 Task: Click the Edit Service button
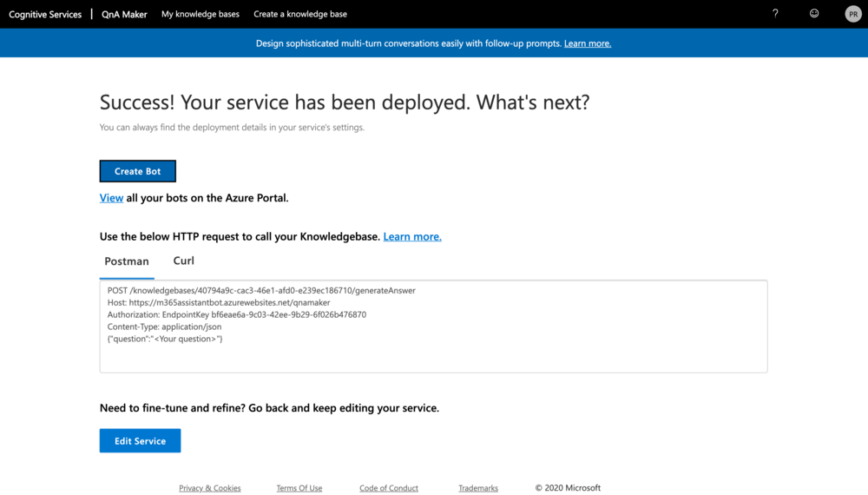pyautogui.click(x=140, y=441)
